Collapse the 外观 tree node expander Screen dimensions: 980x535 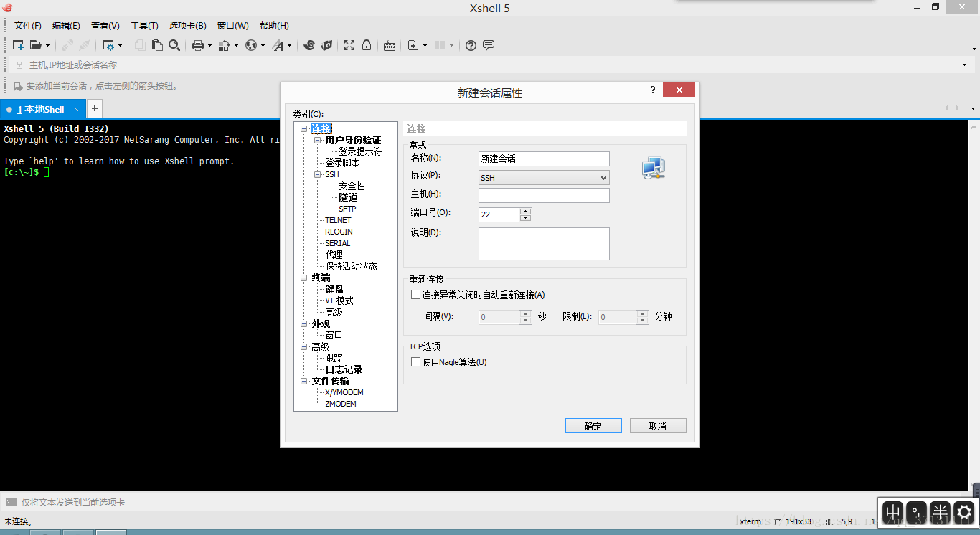(x=304, y=324)
